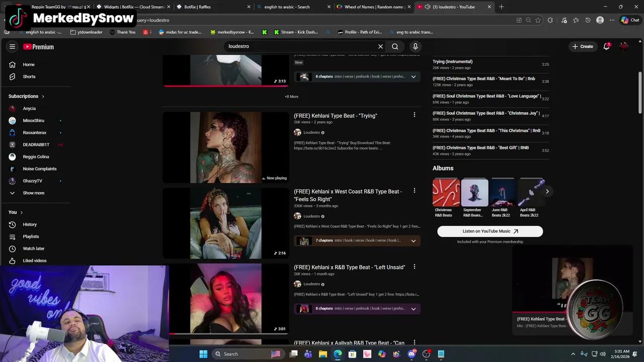This screenshot has width=644, height=362.
Task: Seek the mini player progress bar
Action: pos(572,313)
